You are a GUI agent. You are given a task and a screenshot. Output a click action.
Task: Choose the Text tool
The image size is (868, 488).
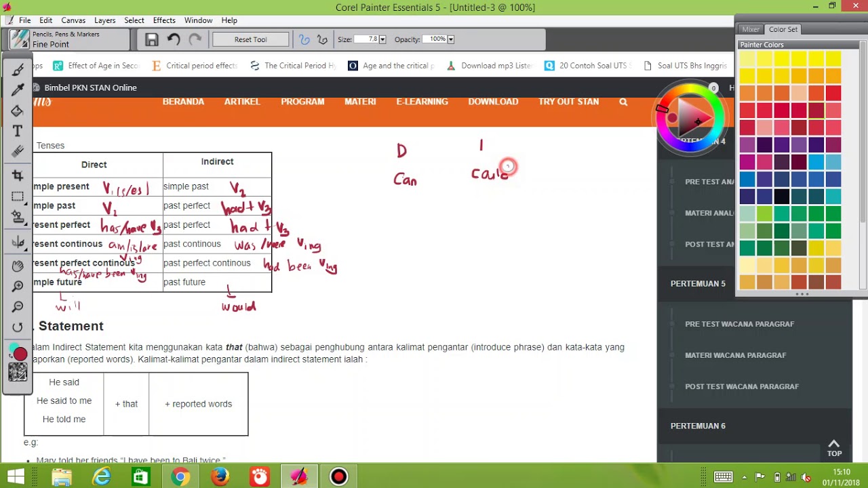pos(18,131)
